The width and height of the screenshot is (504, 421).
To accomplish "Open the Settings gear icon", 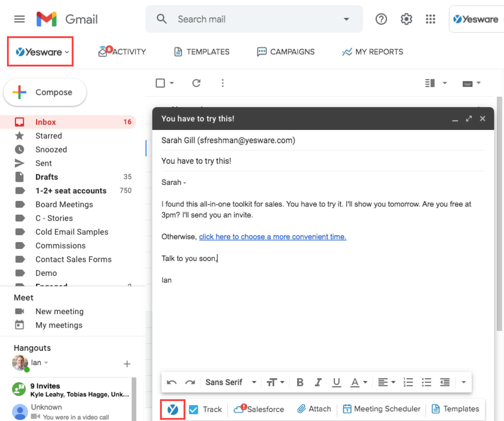I will 406,19.
